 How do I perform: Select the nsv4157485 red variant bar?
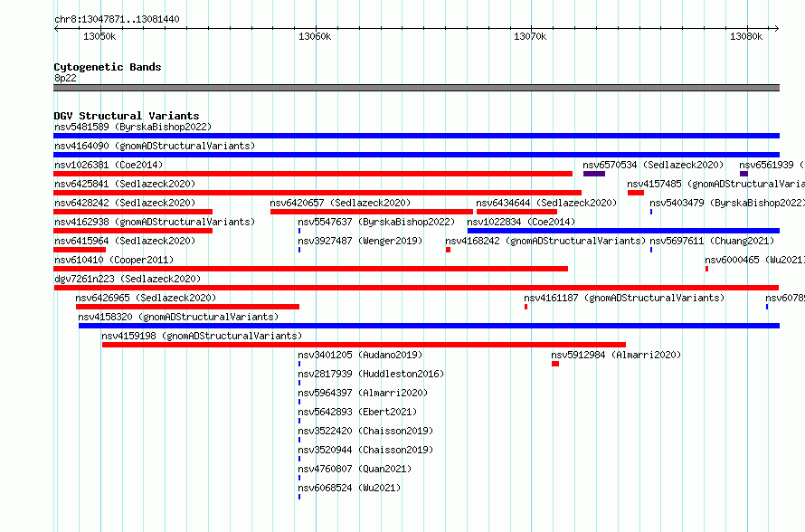click(x=636, y=193)
